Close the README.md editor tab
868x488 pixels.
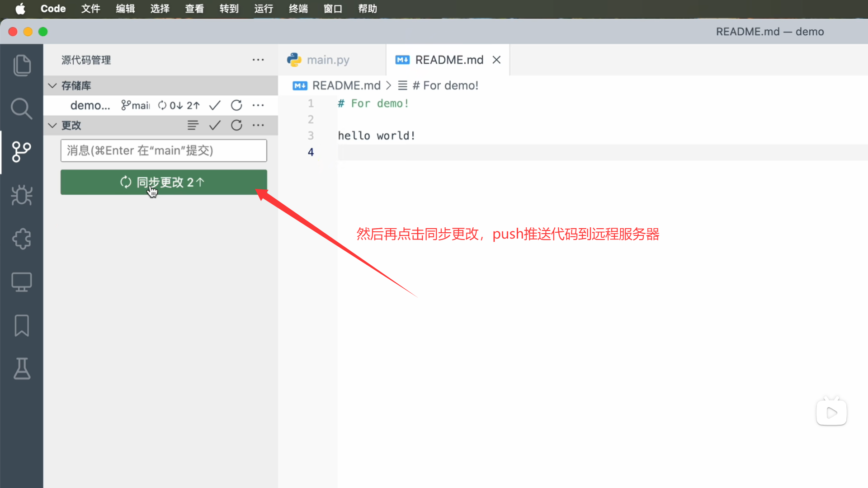coord(496,60)
